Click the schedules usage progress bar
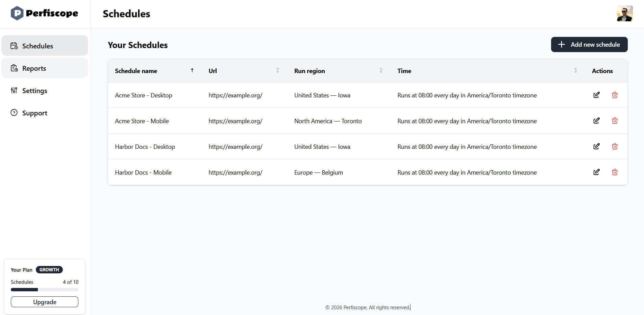The image size is (644, 315). 45,290
